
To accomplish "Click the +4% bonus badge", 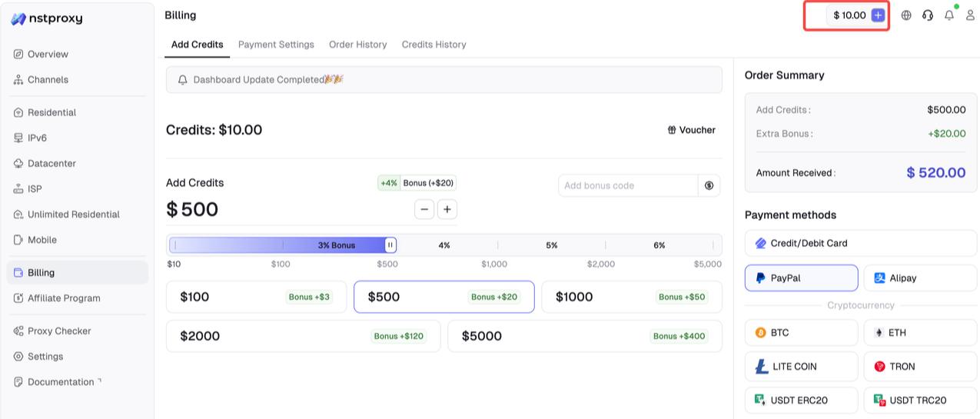I will (389, 183).
